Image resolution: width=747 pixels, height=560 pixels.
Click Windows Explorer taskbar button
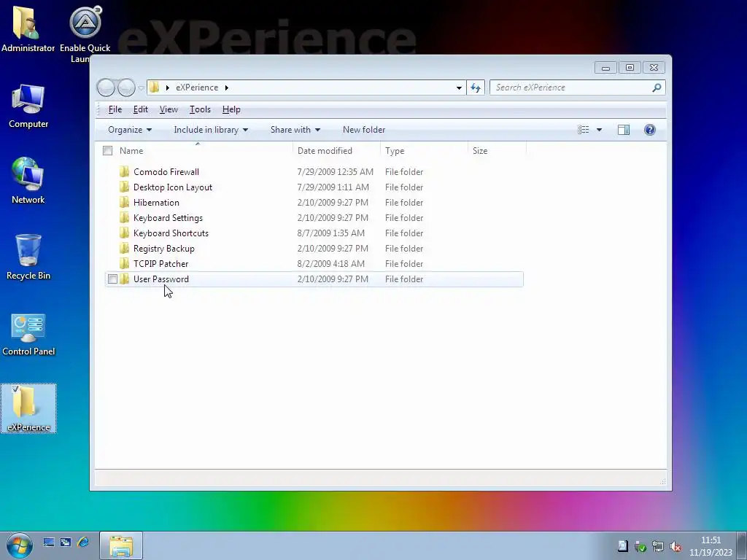[x=121, y=545]
